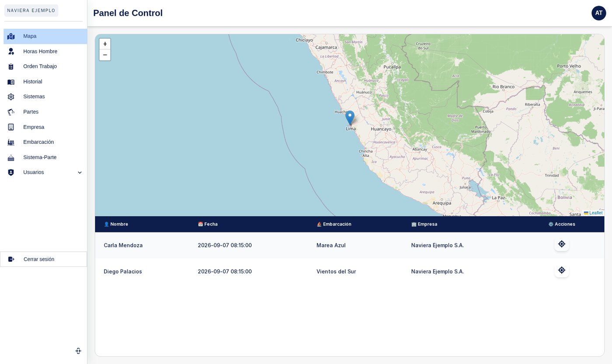Locate Carla Mendoza on the map
The image size is (612, 364).
pyautogui.click(x=562, y=244)
